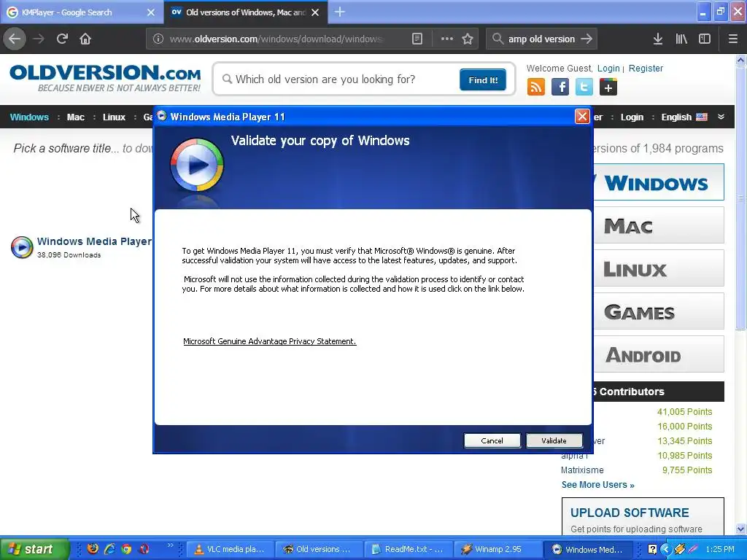The height and width of the screenshot is (560, 747).
Task: Click the large WINDOWS category button
Action: tap(659, 182)
